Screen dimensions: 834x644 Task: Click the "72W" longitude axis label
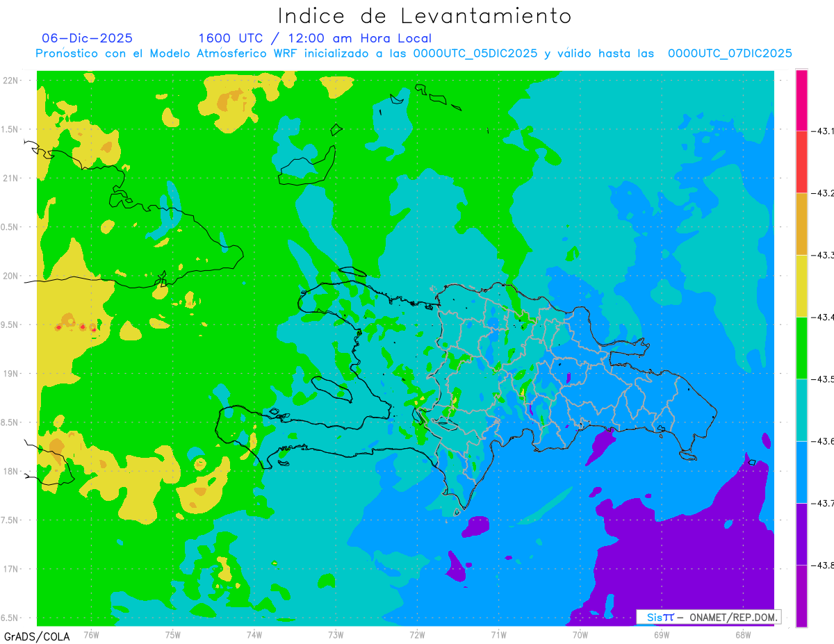point(417,634)
